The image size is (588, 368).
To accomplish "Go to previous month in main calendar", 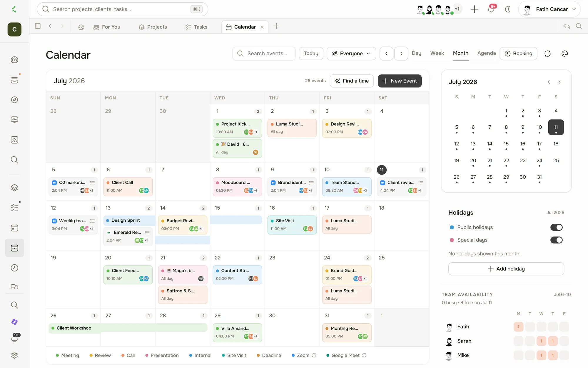I will 386,54.
